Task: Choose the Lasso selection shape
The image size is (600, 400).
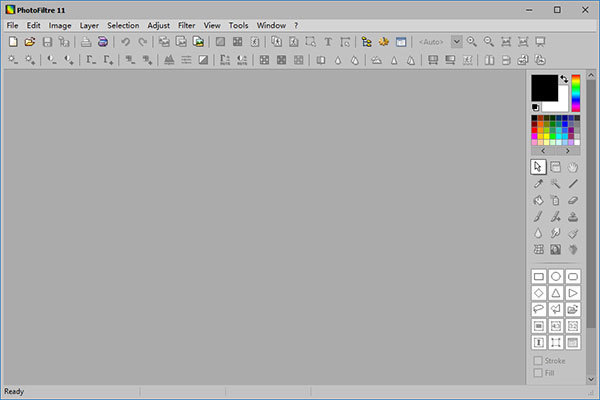Action: pyautogui.click(x=538, y=310)
